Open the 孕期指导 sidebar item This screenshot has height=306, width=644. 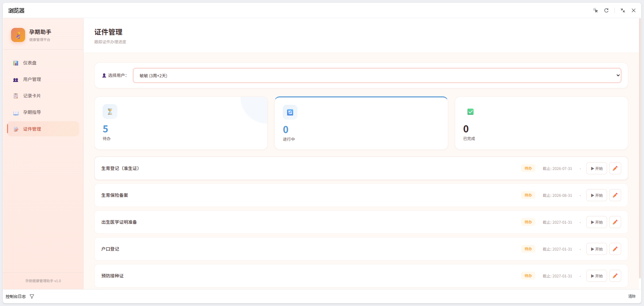pos(32,112)
